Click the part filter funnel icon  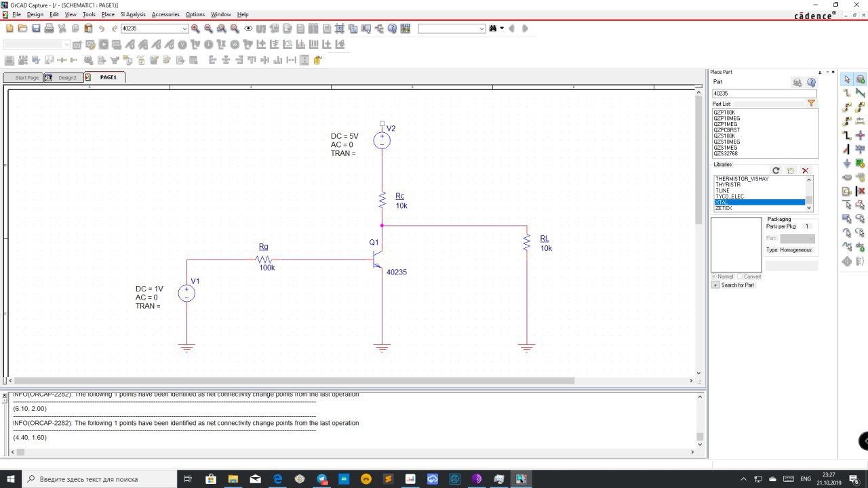click(x=811, y=103)
